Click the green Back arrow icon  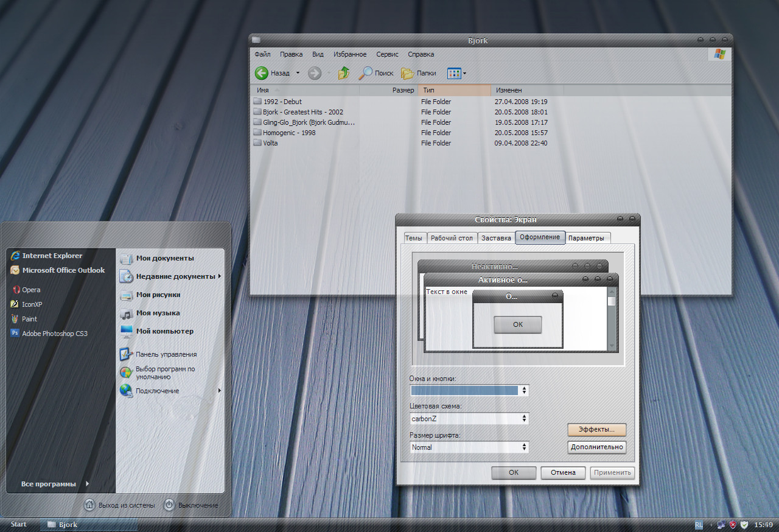click(x=262, y=73)
